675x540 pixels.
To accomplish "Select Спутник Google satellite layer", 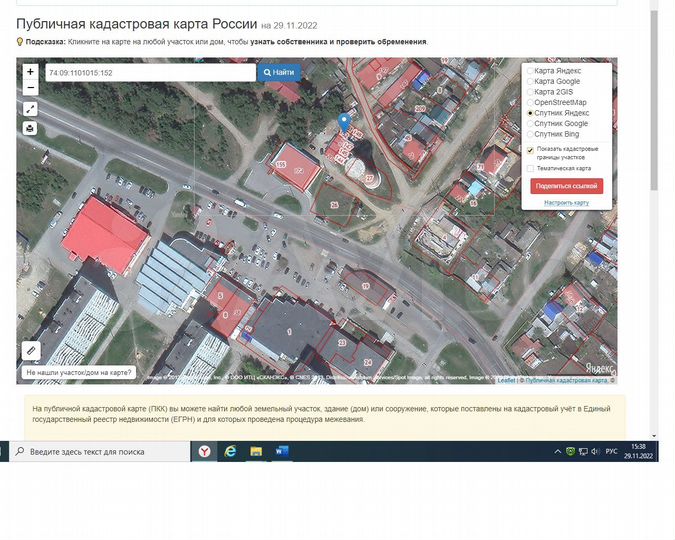I will coord(558,124).
